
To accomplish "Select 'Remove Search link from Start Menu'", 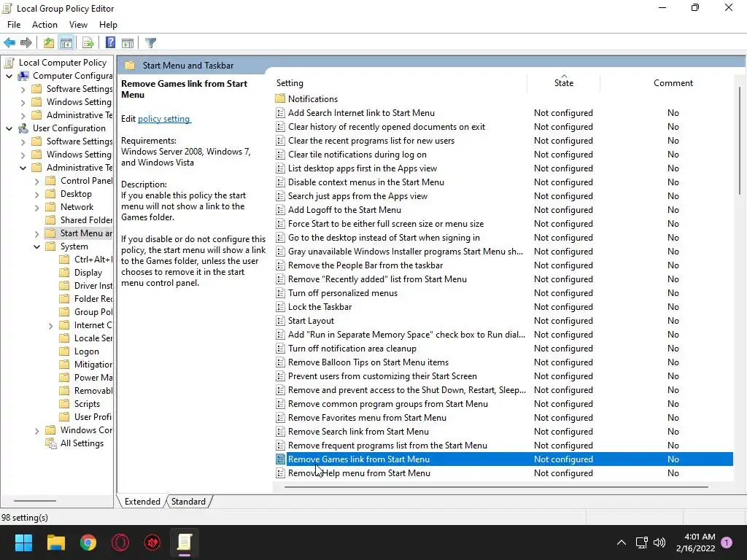I will coord(358,432).
